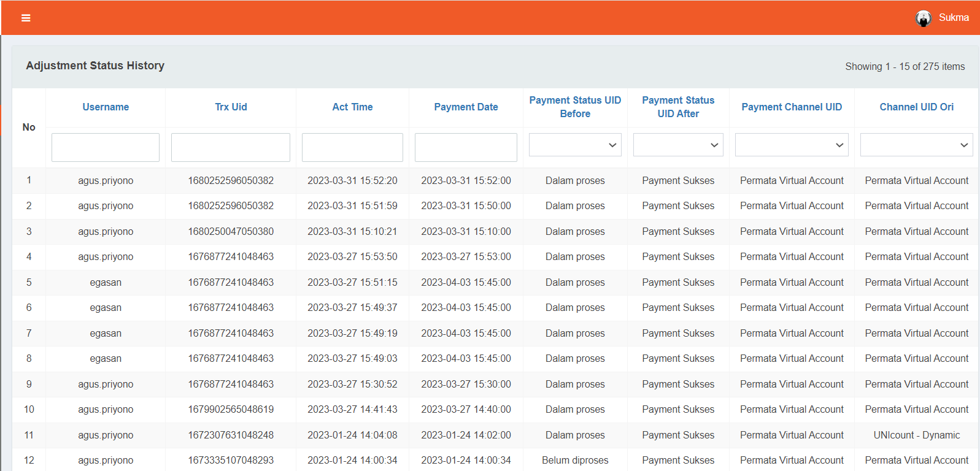
Task: Select row 11 UNIcount - Dynamic cell
Action: click(x=916, y=435)
